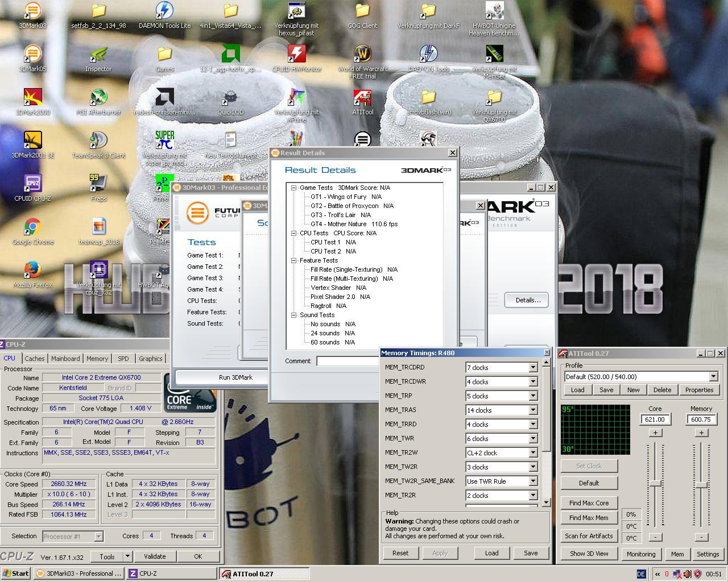This screenshot has height=582, width=728.
Task: Open the 3DMark2000 desktop shortcut
Action: click(x=32, y=102)
